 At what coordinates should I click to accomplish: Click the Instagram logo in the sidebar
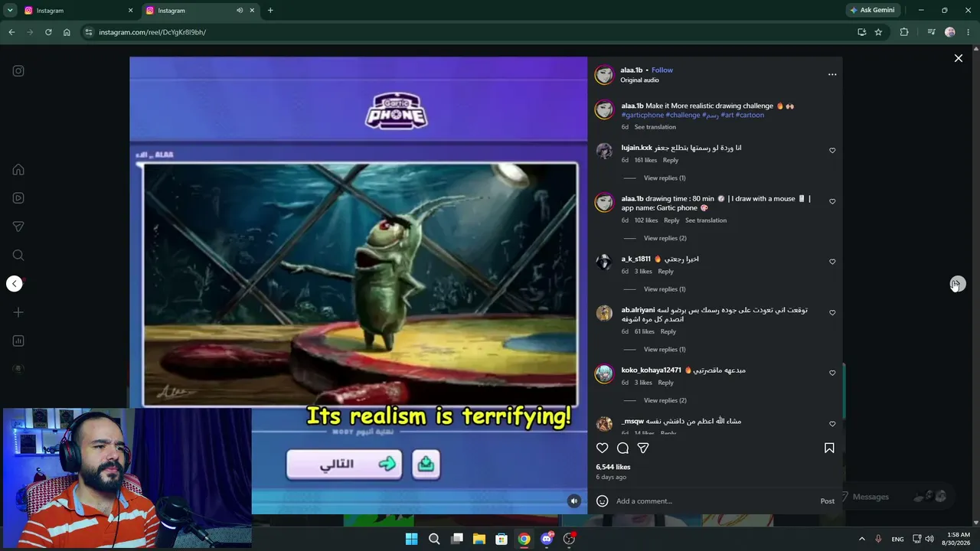tap(18, 71)
